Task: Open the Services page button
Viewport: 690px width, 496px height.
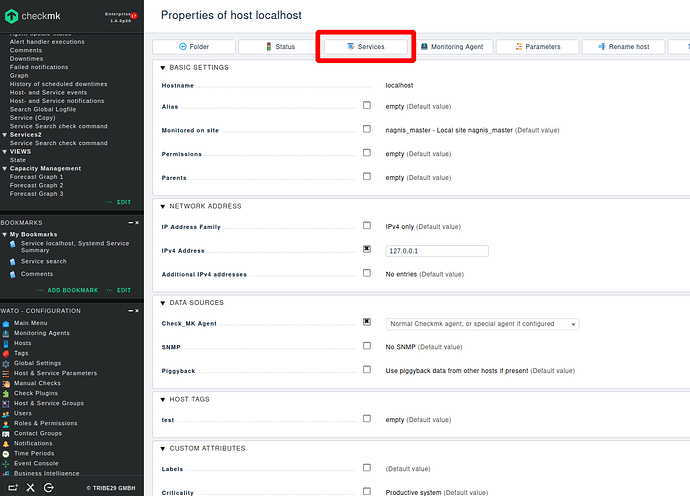Action: coord(365,47)
